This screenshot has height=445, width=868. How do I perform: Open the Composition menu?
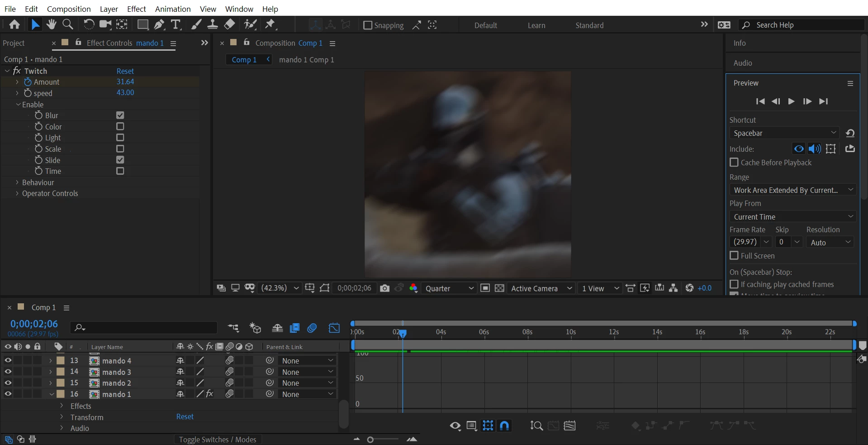coord(69,9)
